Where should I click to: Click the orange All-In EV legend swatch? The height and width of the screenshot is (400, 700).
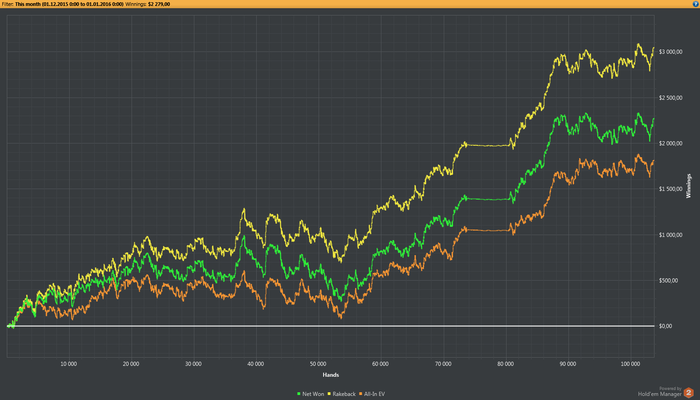pos(361,394)
